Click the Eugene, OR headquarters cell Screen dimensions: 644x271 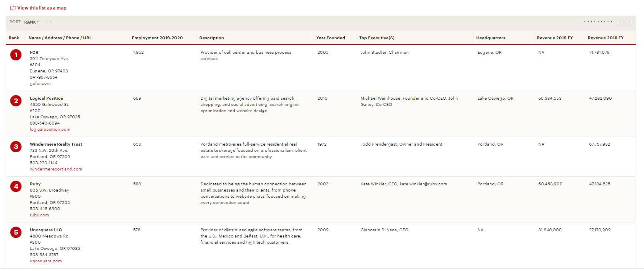click(x=489, y=53)
